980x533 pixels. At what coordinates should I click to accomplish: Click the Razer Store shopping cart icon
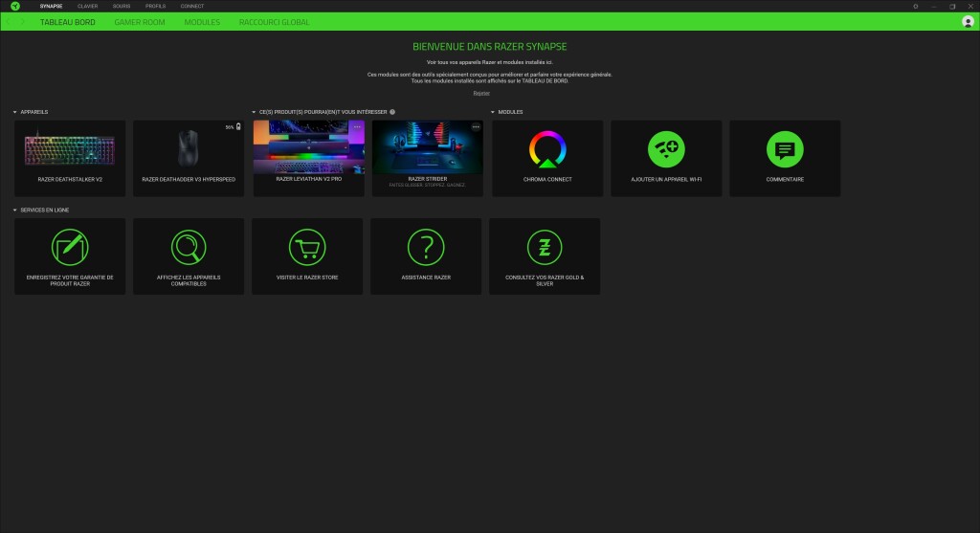tap(307, 248)
